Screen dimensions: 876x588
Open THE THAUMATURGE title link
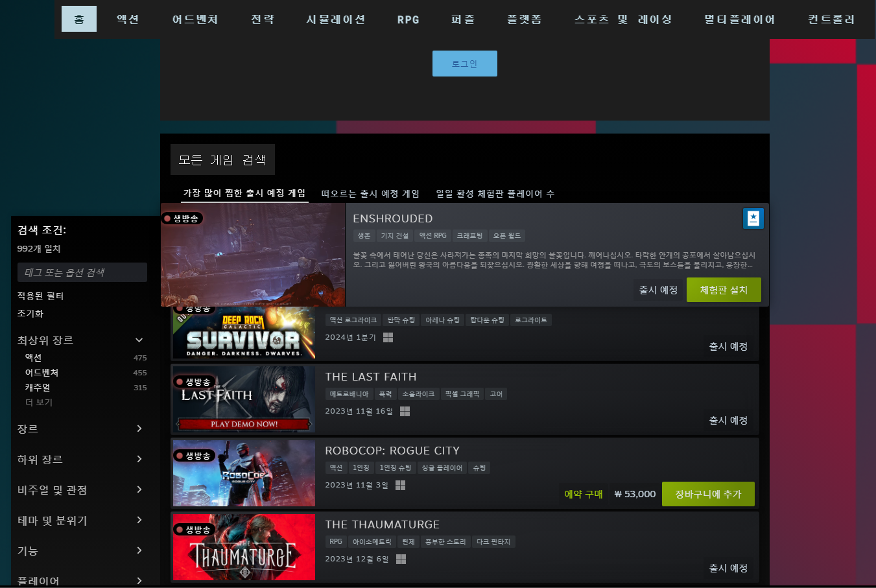383,524
